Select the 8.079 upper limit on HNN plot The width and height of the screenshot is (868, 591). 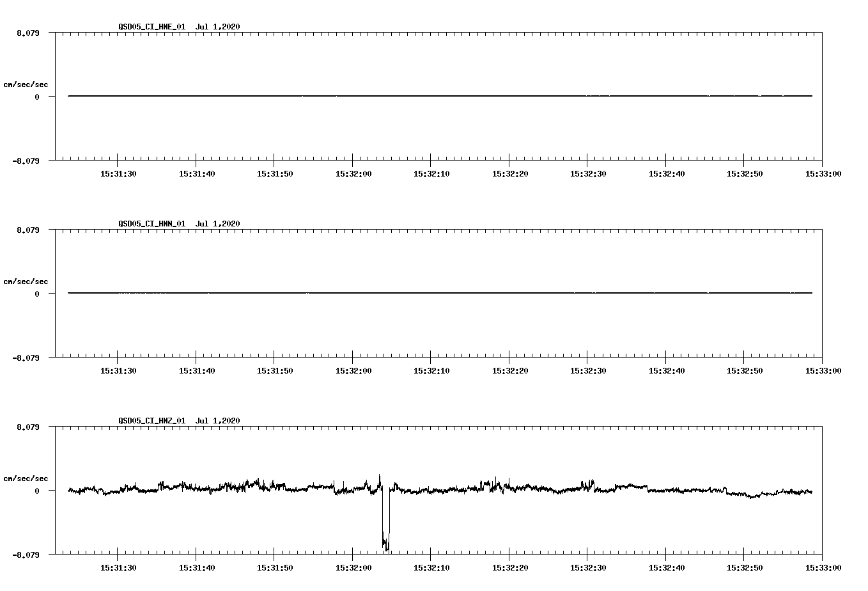coord(28,230)
